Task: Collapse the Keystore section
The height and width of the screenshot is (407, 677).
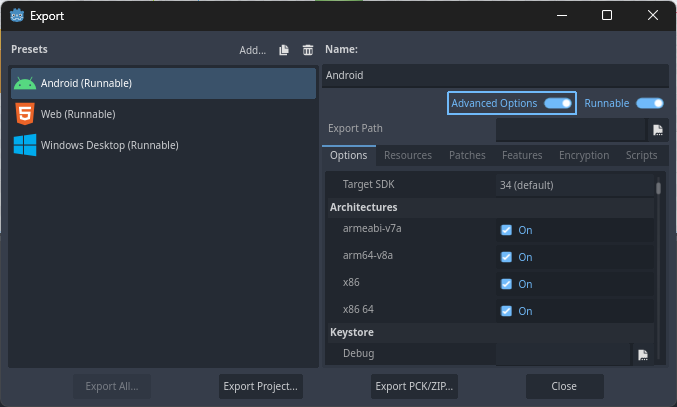Action: click(351, 332)
